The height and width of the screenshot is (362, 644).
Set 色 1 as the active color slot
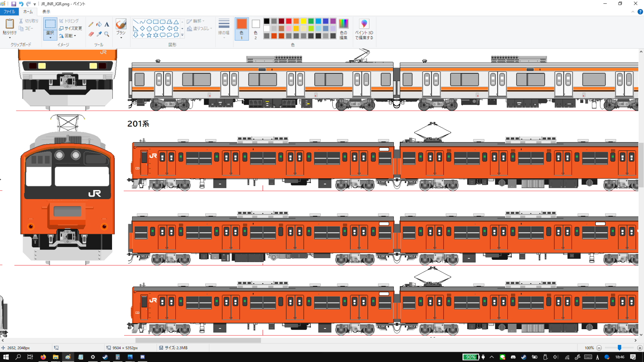click(241, 29)
